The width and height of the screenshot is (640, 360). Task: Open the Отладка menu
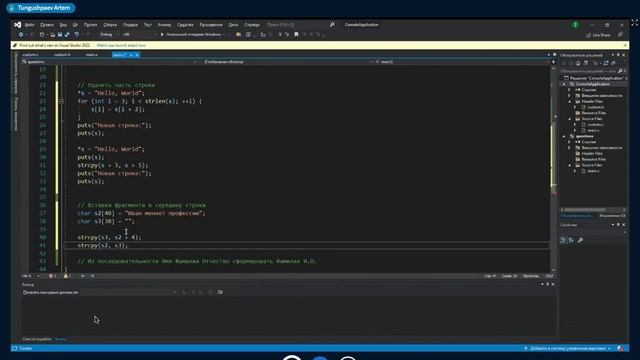click(x=130, y=25)
